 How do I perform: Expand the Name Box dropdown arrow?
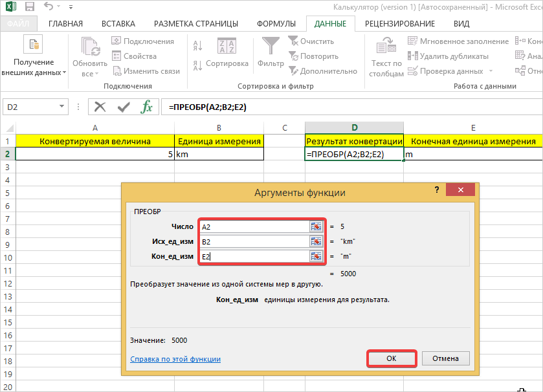[62, 107]
